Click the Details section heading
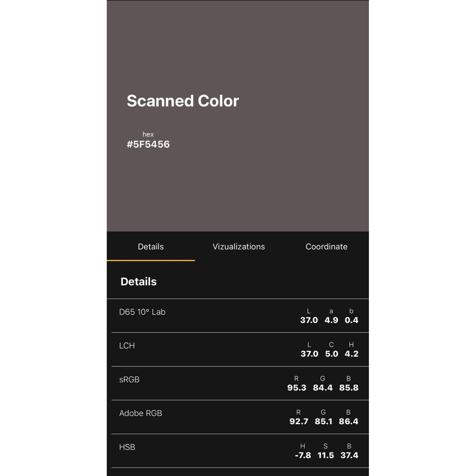The image size is (476, 476). (x=139, y=282)
